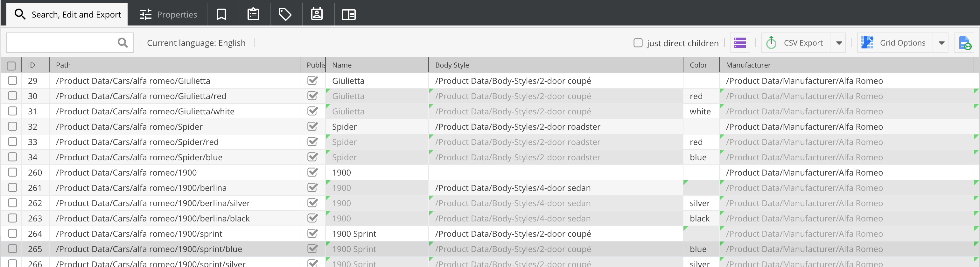Check the row checkbox for ID 260
The image size is (980, 267).
coord(12,172)
